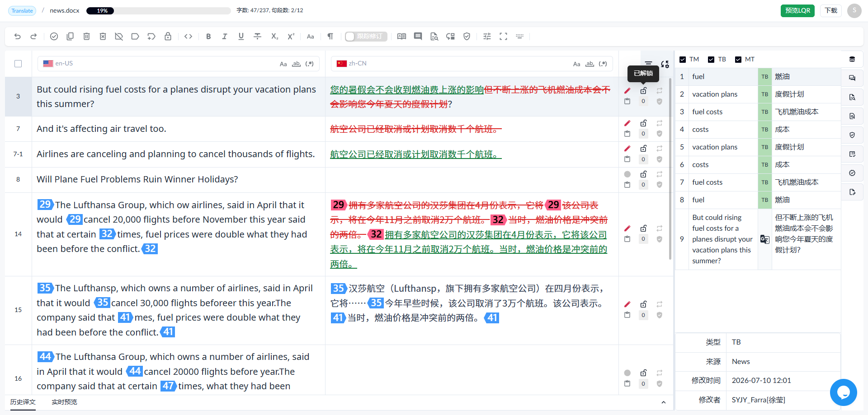Expand the bottom history panel chevron

(663, 402)
